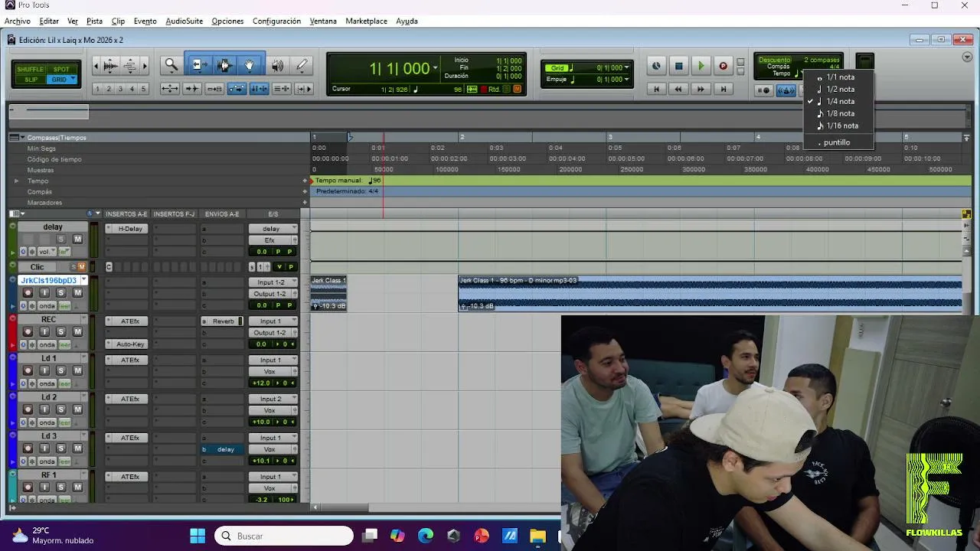Open the AudioSuite menu
This screenshot has width=980, height=551.
click(184, 21)
